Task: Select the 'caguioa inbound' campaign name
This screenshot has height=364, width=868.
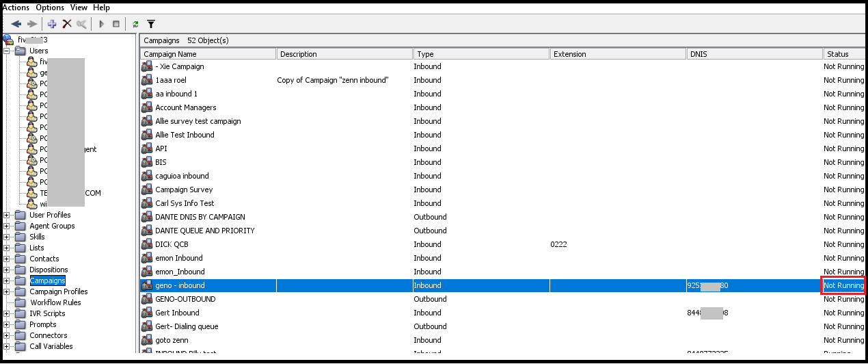Action: (x=182, y=176)
